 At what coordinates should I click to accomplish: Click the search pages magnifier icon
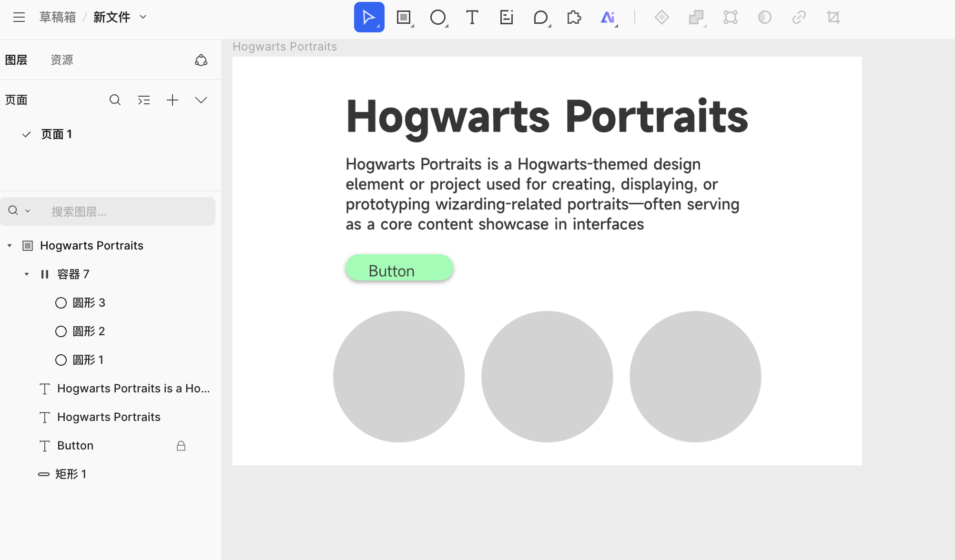tap(115, 100)
